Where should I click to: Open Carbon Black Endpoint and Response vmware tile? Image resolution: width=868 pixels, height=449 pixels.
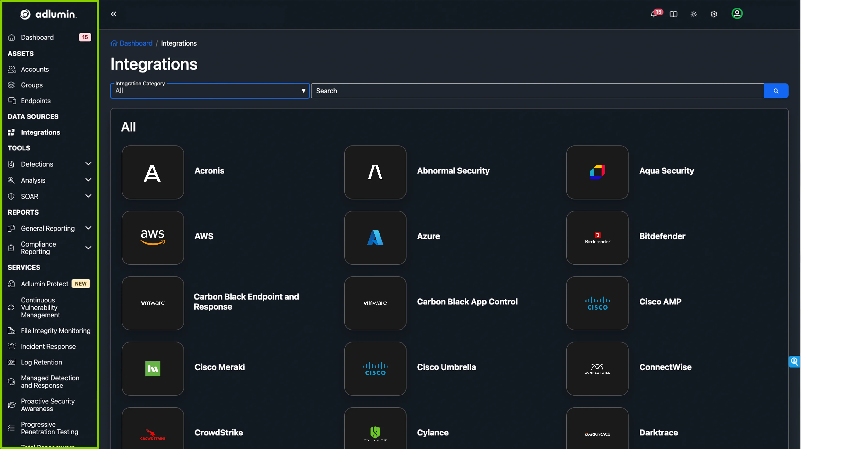click(153, 303)
